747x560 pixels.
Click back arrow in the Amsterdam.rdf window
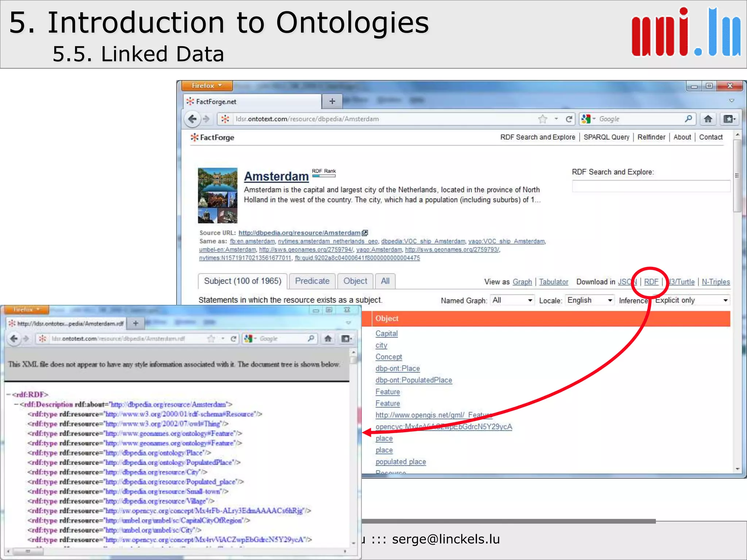[14, 339]
